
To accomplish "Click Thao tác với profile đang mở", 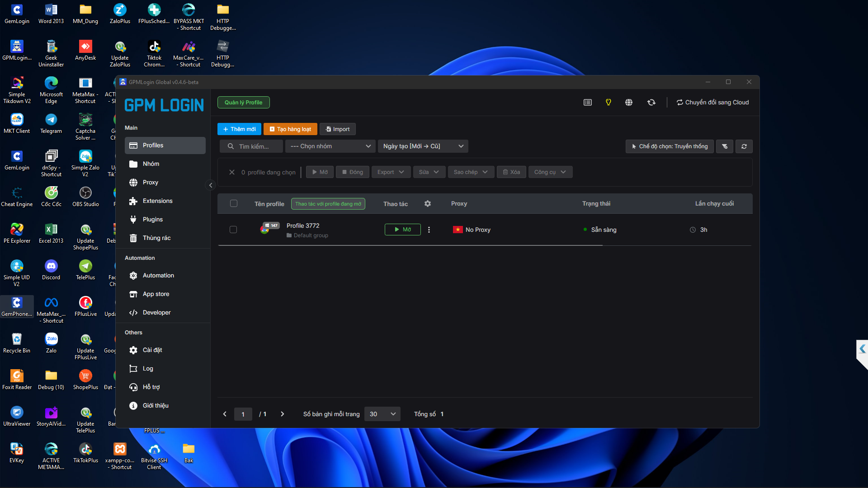I will point(328,204).
